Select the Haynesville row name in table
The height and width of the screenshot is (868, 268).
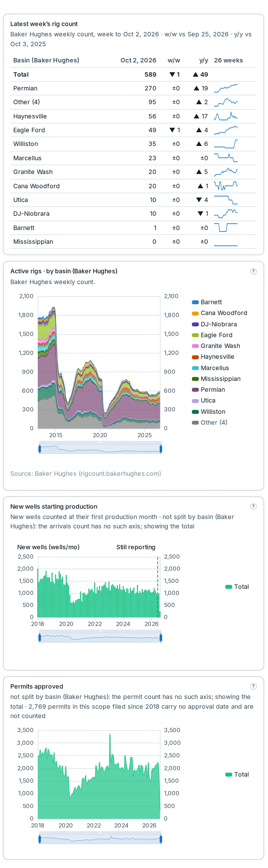(x=30, y=116)
